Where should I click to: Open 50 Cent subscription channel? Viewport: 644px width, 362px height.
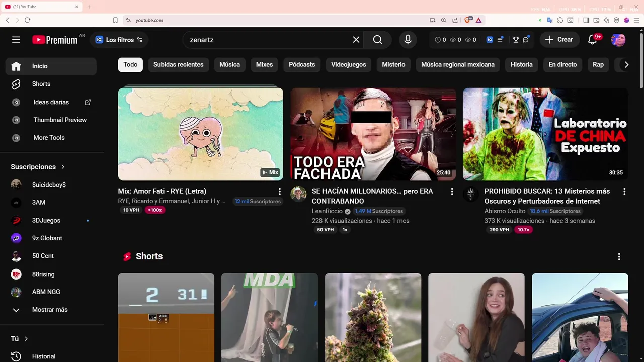51,256
